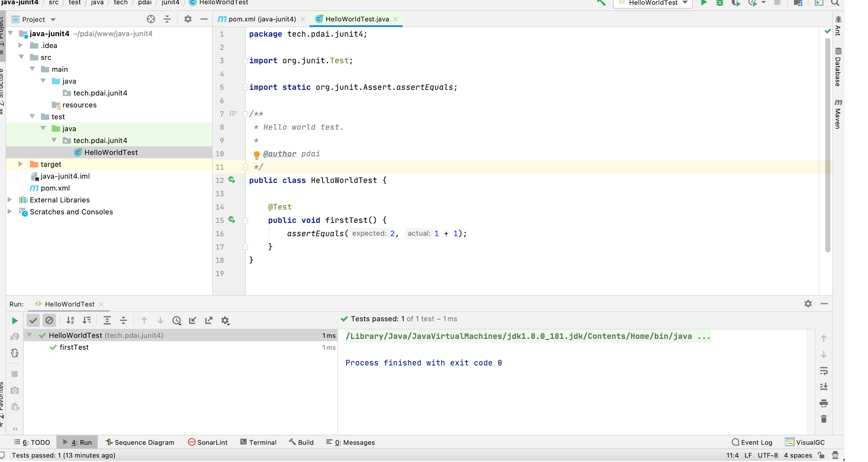Click 4 spaces indent setting in status bar
The width and height of the screenshot is (868, 462).
(x=798, y=455)
